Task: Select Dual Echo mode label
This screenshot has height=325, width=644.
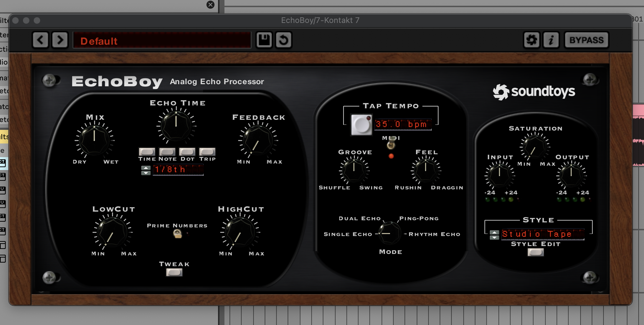Action: (x=360, y=218)
